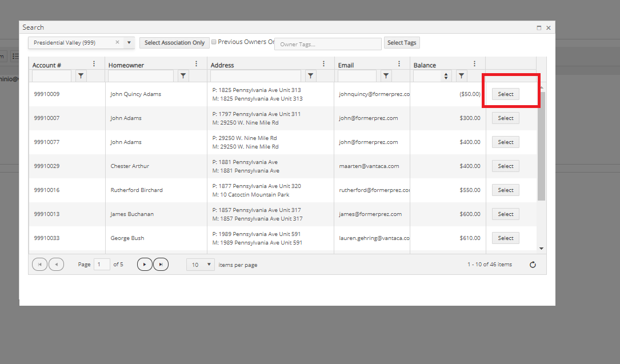Click Homeowner filter text box
The width and height of the screenshot is (620, 364).
(x=141, y=76)
